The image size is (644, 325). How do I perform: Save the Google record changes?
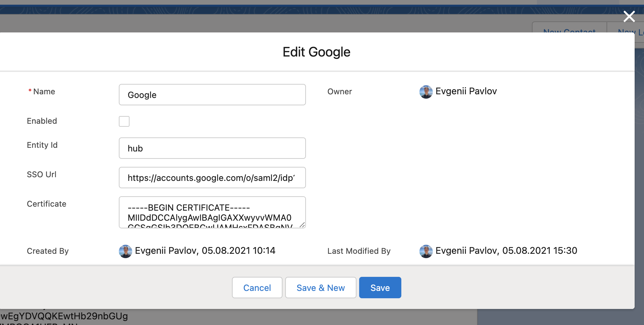tap(380, 288)
